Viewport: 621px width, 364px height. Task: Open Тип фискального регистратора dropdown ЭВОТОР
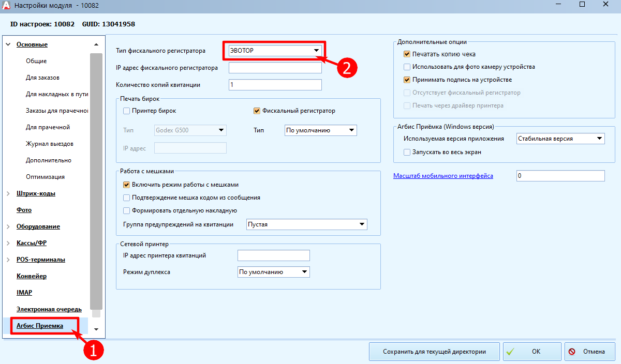click(275, 51)
